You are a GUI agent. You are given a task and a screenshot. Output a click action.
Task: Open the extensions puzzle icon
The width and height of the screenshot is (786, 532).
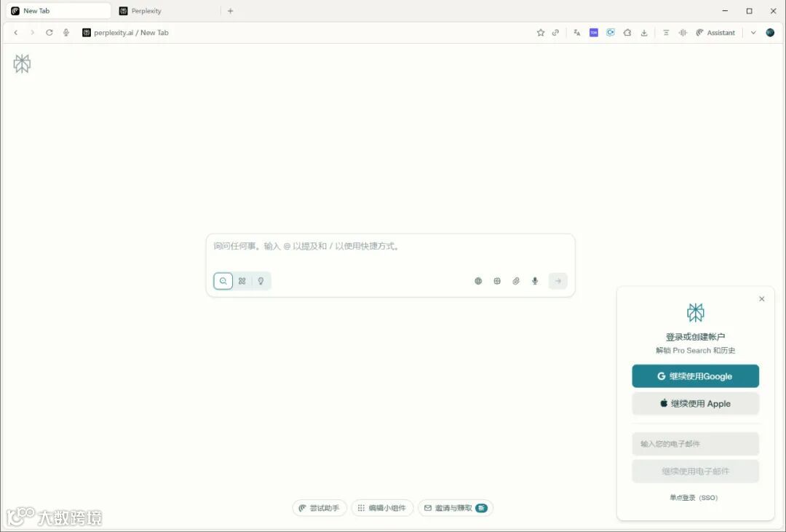tap(627, 33)
